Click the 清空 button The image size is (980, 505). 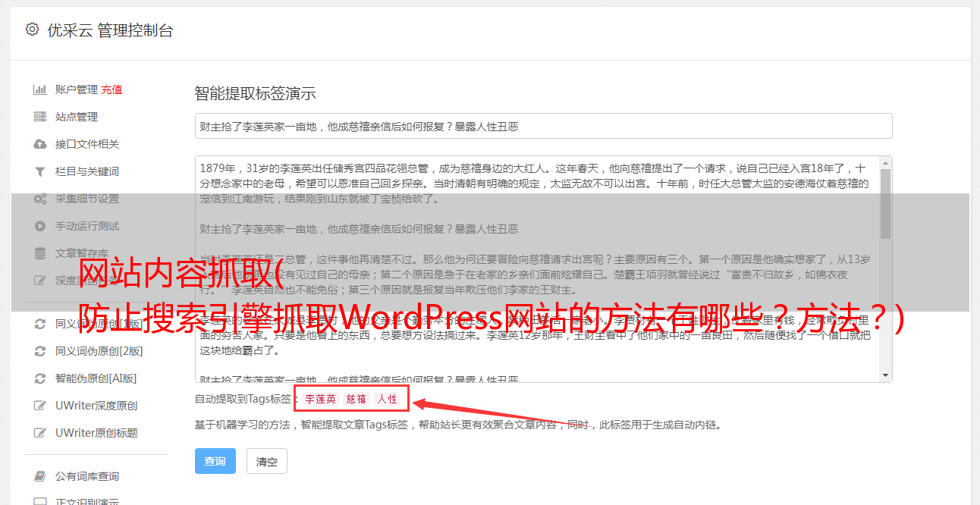(267, 461)
